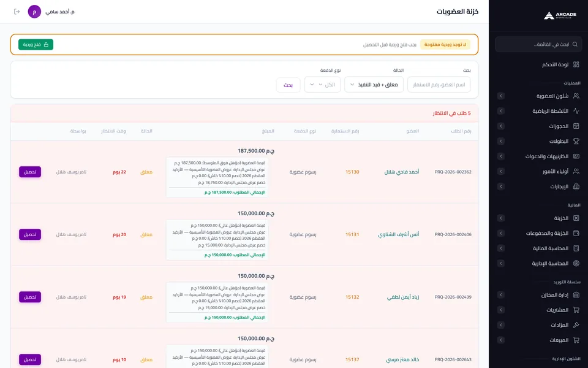The image size is (588, 368).
Task: Click the المحاسبة الإدارية target icon
Action: pos(576,263)
